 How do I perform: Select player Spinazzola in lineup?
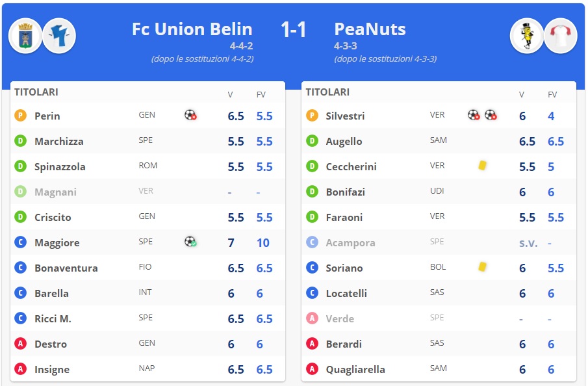60,166
